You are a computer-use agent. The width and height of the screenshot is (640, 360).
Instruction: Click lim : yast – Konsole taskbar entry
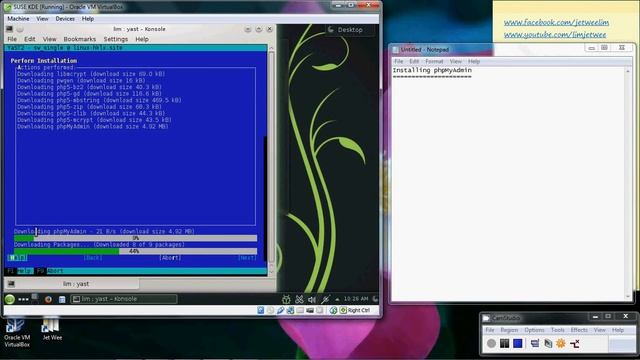pyautogui.click(x=124, y=299)
